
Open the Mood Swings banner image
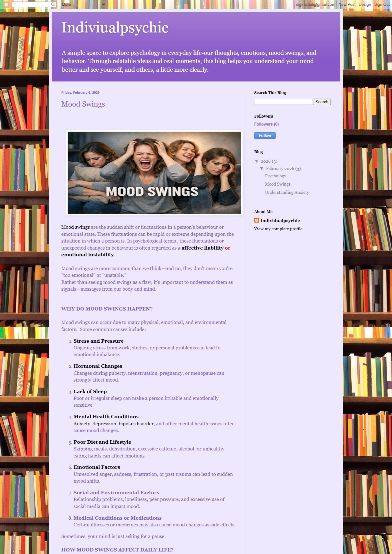(x=154, y=173)
